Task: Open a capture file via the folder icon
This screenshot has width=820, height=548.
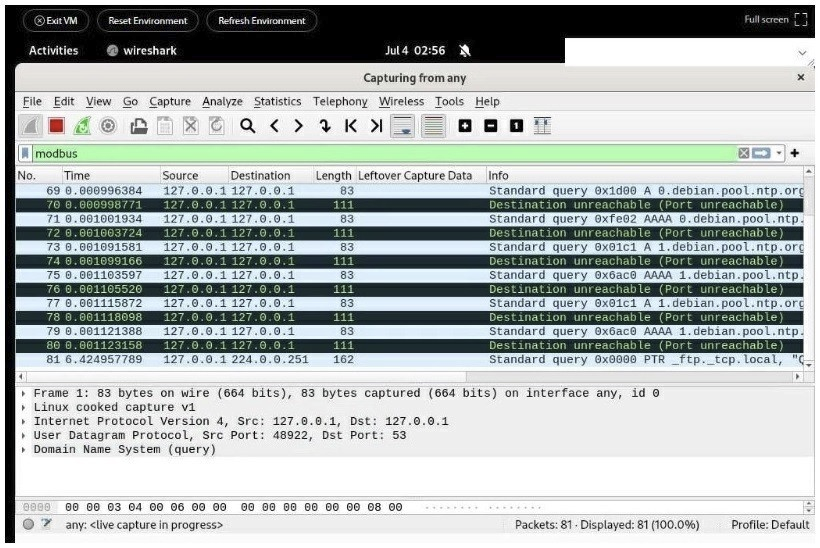Action: tap(139, 126)
